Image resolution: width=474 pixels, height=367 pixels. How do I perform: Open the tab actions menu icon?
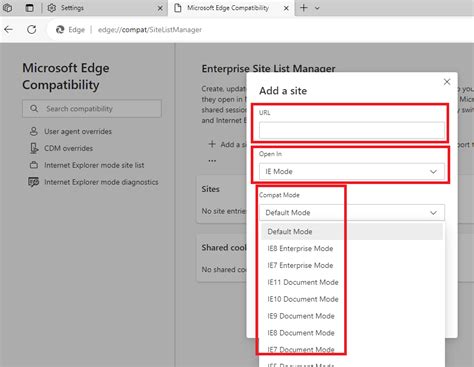click(x=30, y=8)
